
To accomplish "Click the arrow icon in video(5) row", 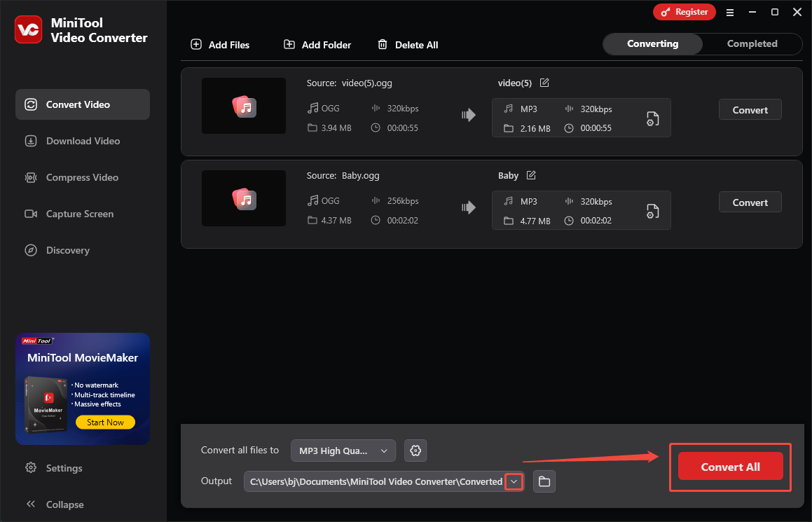I will pos(469,115).
